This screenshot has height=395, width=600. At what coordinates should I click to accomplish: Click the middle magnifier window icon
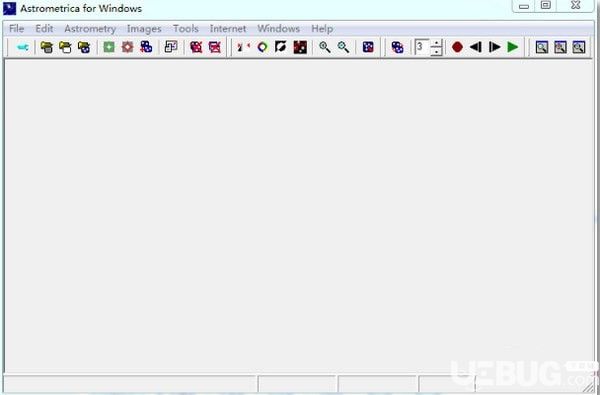[x=560, y=47]
